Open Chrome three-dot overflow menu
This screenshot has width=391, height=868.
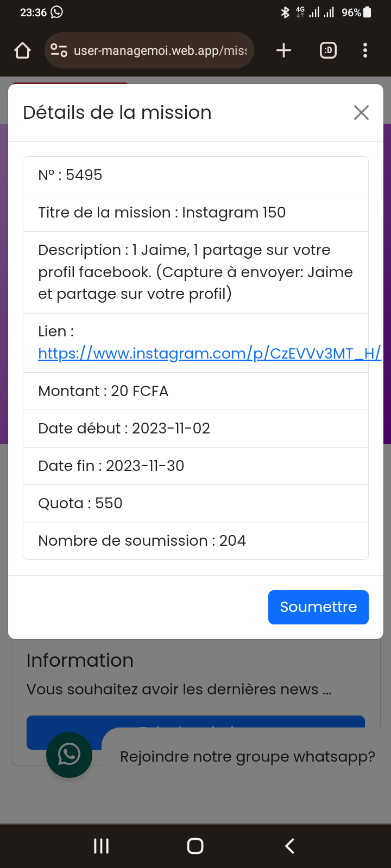tap(365, 50)
